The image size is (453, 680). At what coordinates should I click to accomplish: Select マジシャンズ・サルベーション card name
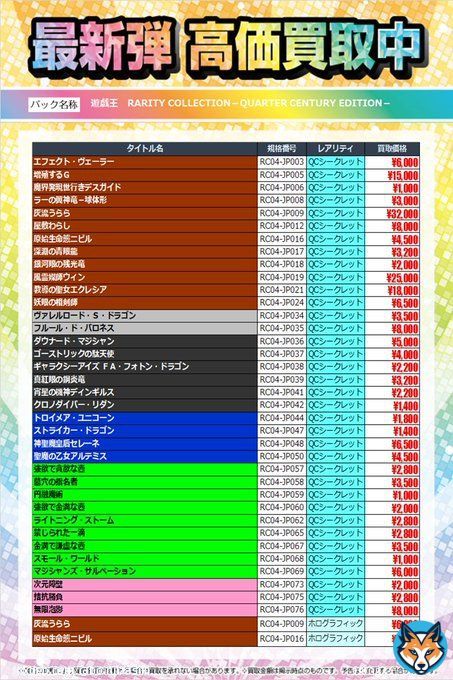tap(85, 571)
